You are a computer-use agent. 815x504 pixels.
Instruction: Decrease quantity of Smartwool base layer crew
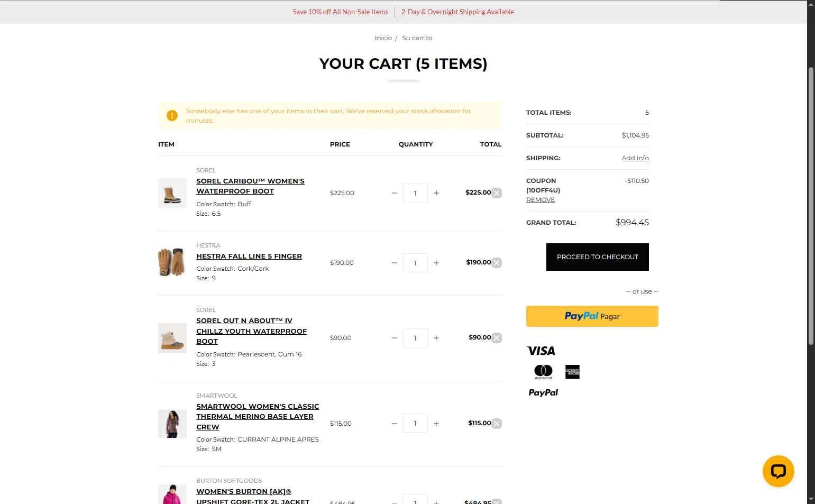394,424
